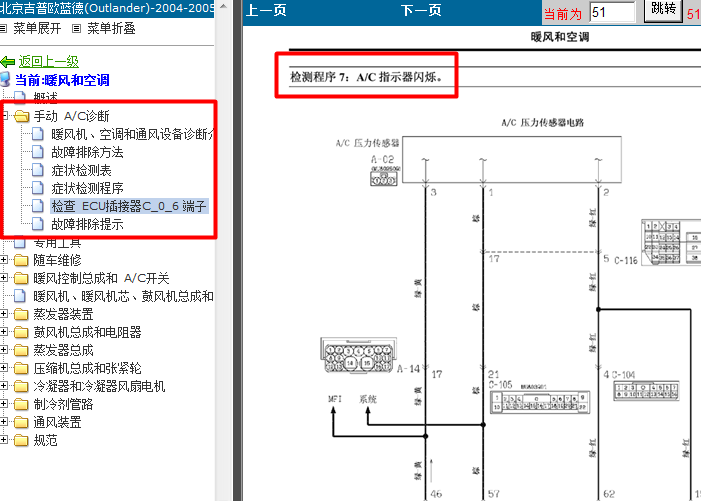The height and width of the screenshot is (501, 701).
Task: Click folder icon for 制冷剂管路
Action: 21,404
